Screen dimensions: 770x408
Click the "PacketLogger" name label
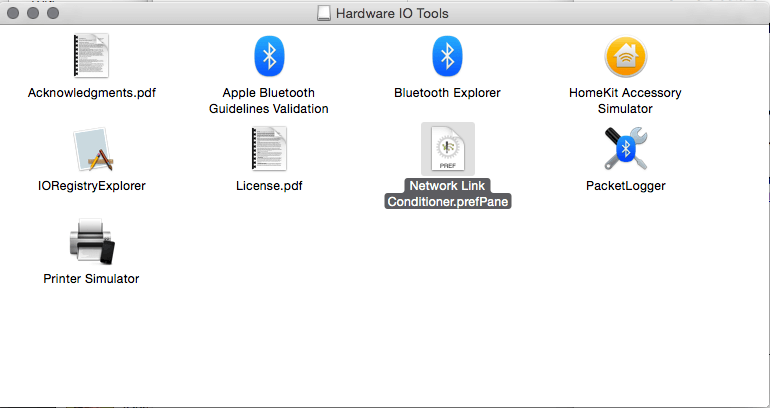626,186
